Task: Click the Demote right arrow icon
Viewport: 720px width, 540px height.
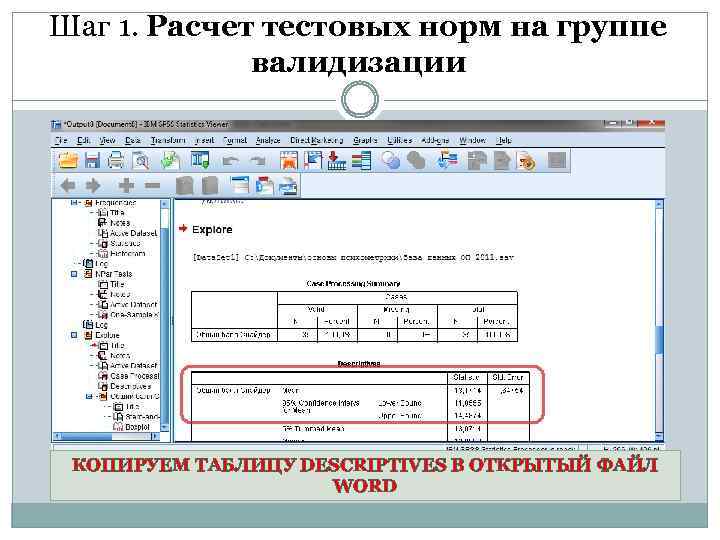Action: [93, 186]
